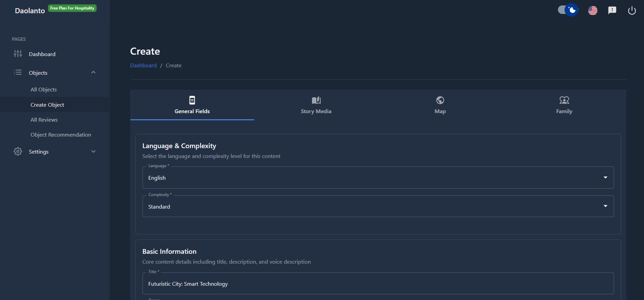Click the Create breadcrumb text
Viewport: 644px width, 300px height.
(x=174, y=65)
